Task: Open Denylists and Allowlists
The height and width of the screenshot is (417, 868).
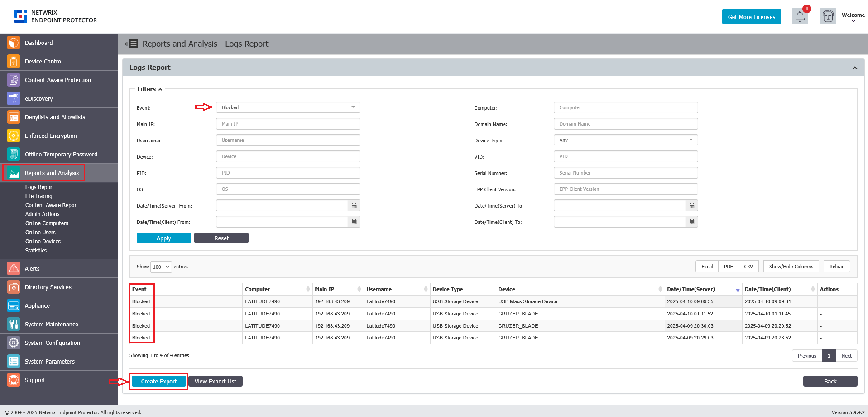Action: point(55,117)
